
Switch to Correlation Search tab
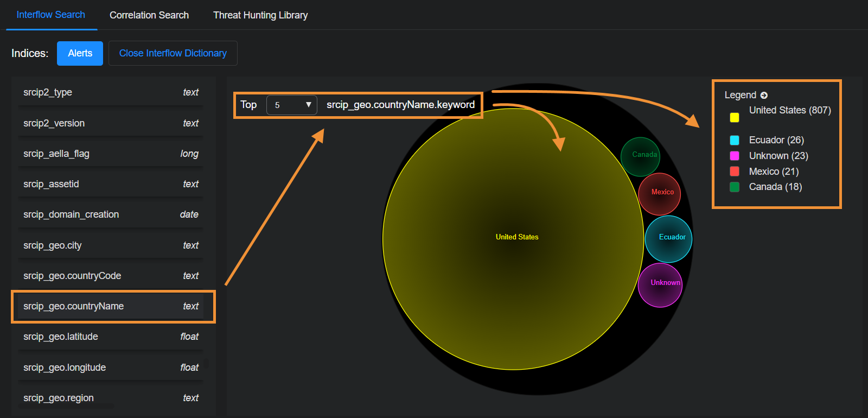pos(149,15)
